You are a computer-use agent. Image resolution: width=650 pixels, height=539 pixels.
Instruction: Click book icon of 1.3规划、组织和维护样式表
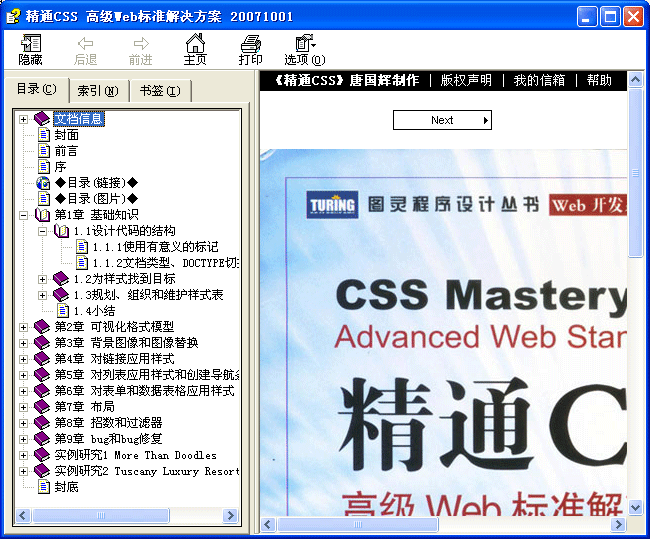click(61, 295)
